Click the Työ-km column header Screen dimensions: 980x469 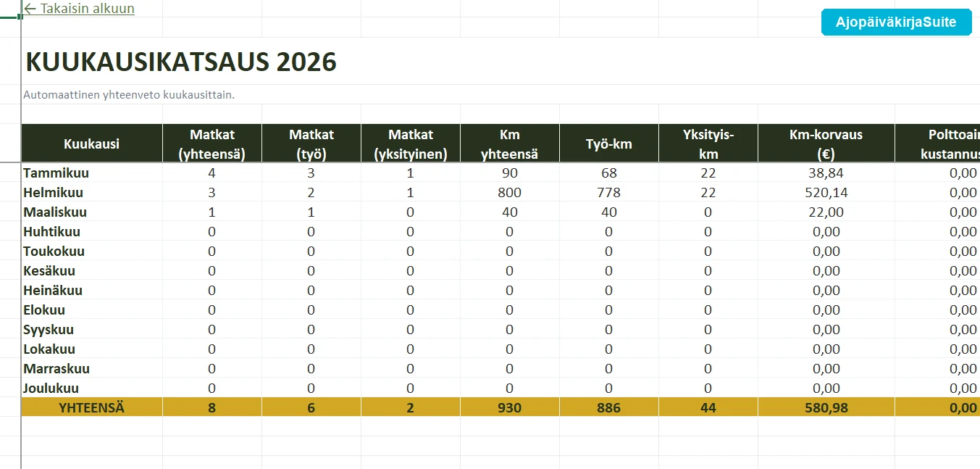(x=609, y=144)
